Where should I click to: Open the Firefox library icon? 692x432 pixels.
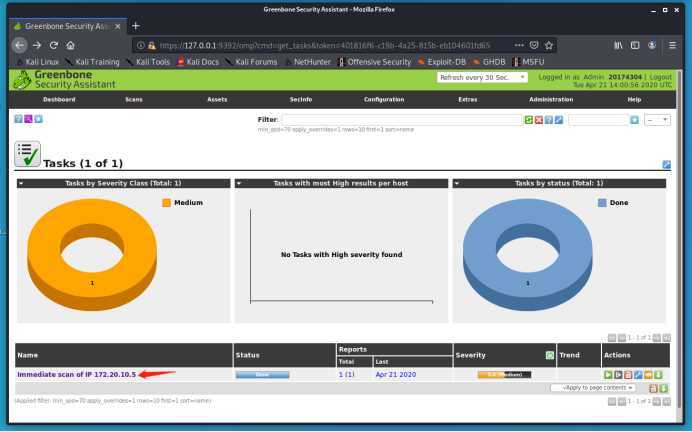[x=618, y=45]
